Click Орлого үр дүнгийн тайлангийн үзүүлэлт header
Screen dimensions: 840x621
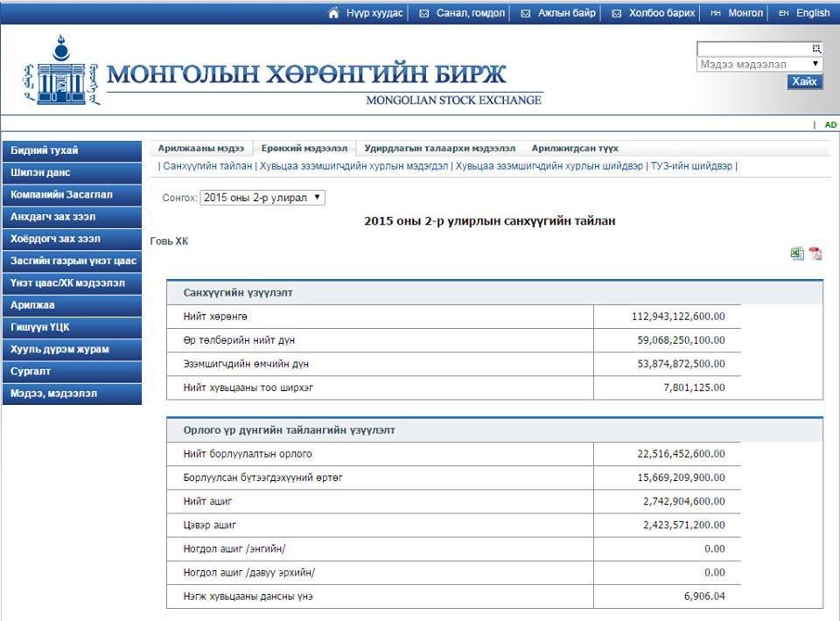[494, 429]
